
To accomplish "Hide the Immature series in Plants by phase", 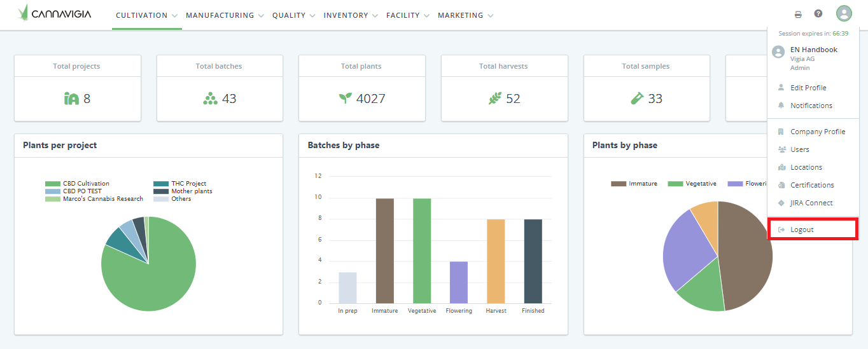I will tap(634, 184).
